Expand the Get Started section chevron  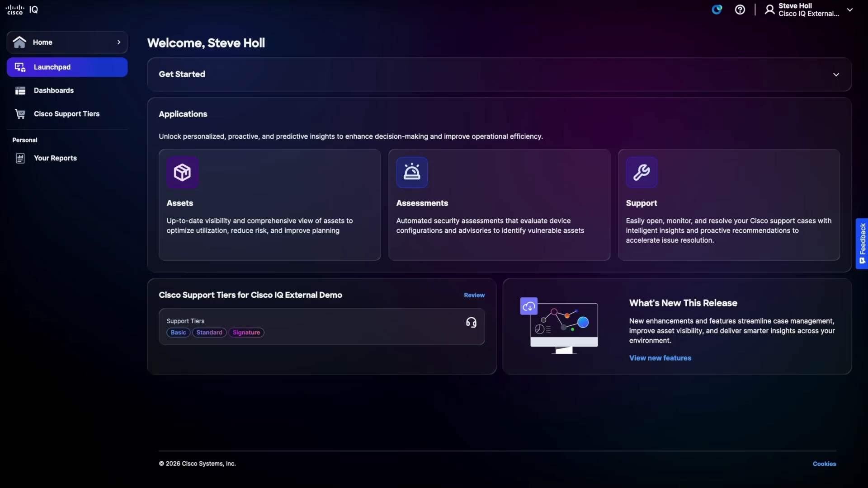click(x=836, y=75)
